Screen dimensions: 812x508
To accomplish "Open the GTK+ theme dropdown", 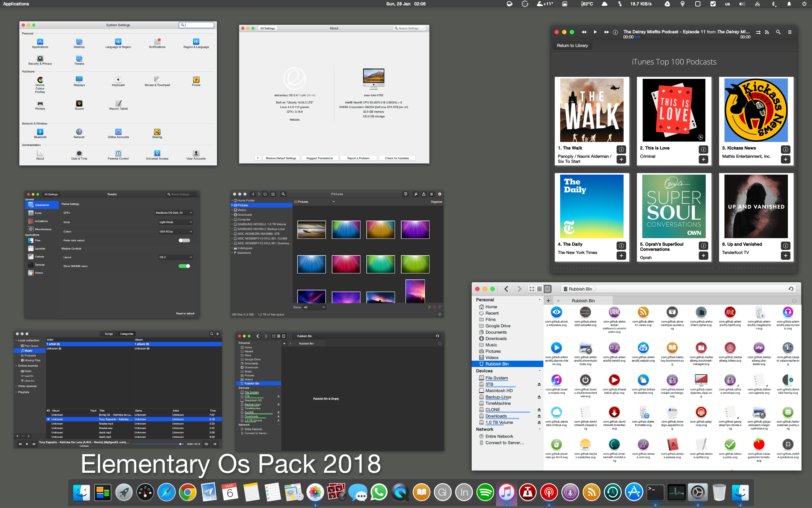I will coord(174,213).
